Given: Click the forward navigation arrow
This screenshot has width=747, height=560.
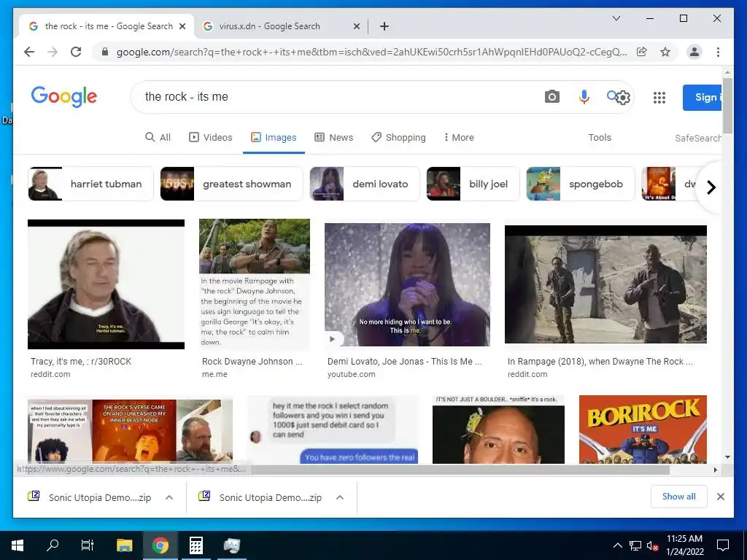Looking at the screenshot, I should 53,52.
